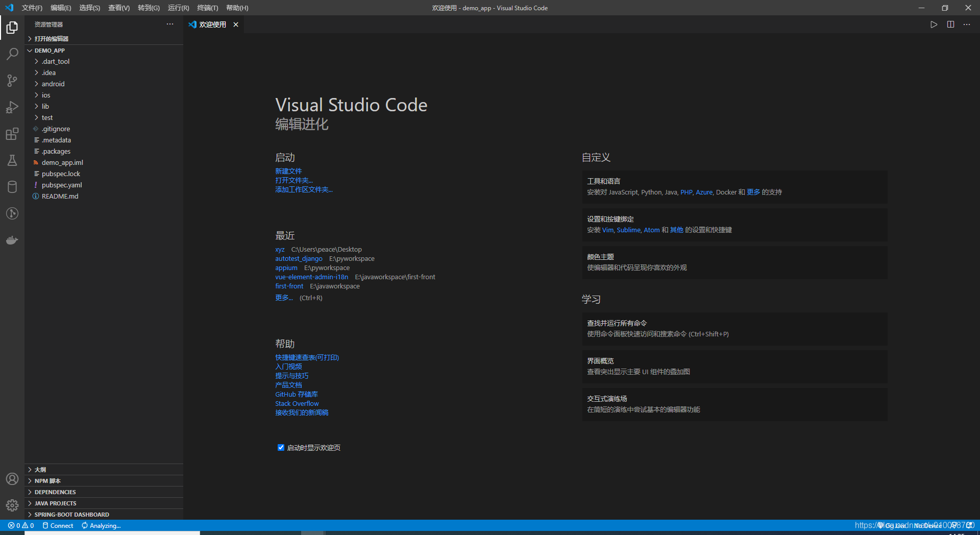
Task: Expand the 大纲 outline section
Action: pos(104,470)
